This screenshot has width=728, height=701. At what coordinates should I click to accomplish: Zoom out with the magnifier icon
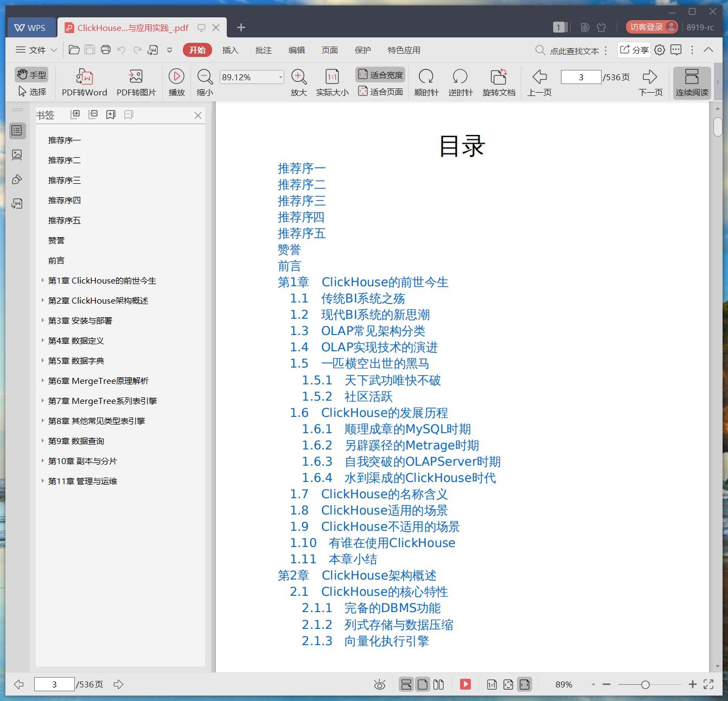click(x=205, y=83)
